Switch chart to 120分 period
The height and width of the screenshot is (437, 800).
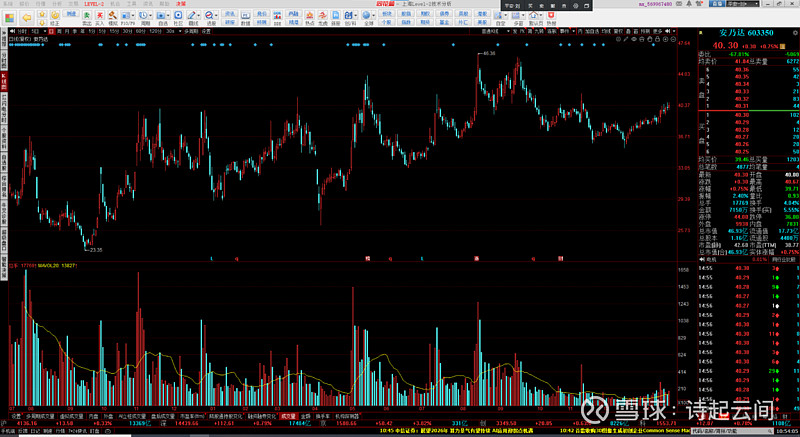pos(155,31)
